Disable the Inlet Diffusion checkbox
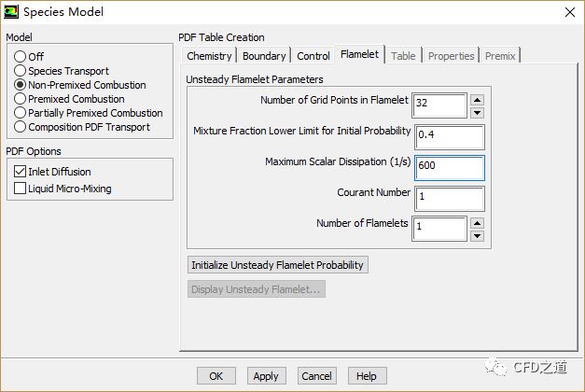This screenshot has width=585, height=392. click(x=21, y=172)
